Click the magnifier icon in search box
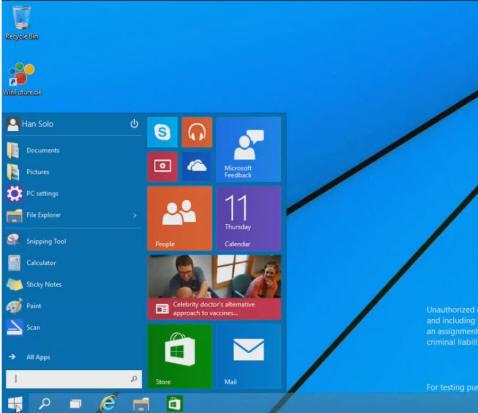This screenshot has height=413, width=478. tap(134, 379)
